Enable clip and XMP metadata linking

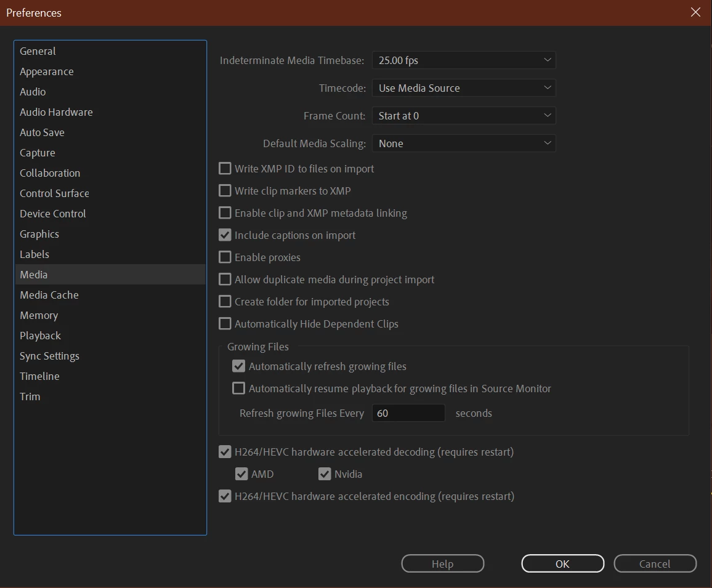(x=225, y=213)
